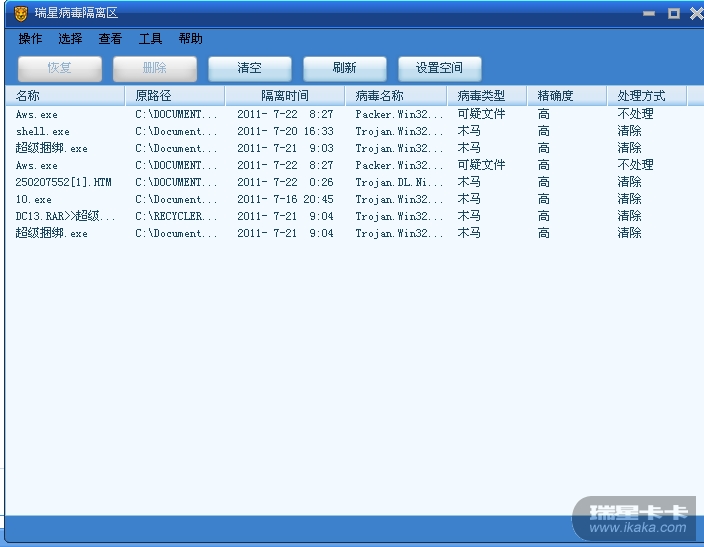704x547 pixels.
Task: Select the DC13.RAR>>超级... entry
Action: pos(65,216)
